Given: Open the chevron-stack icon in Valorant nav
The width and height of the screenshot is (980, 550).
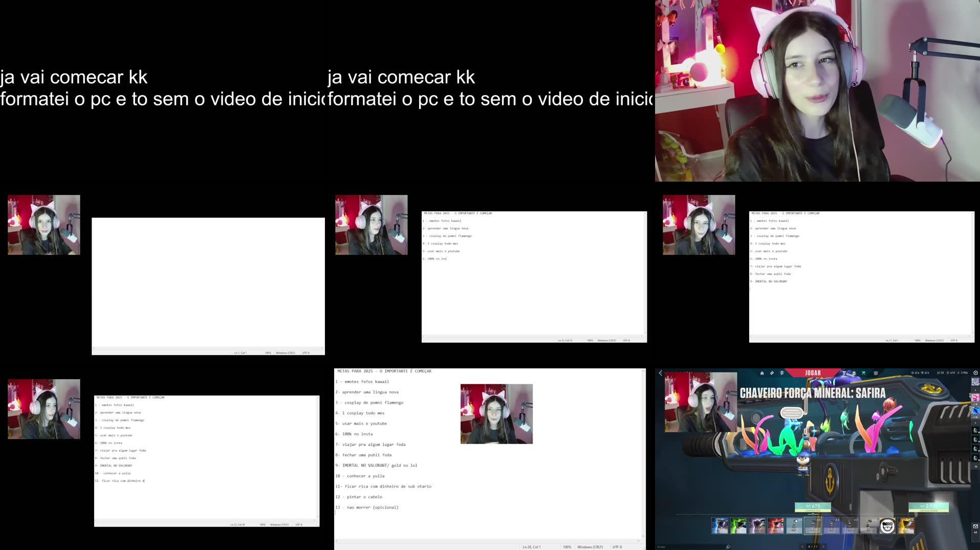Looking at the screenshot, I should point(876,373).
